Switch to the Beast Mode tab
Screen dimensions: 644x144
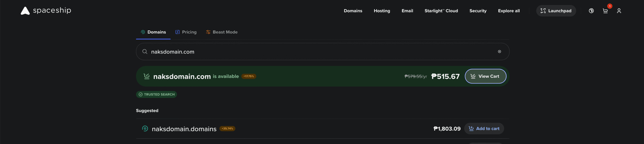222,32
